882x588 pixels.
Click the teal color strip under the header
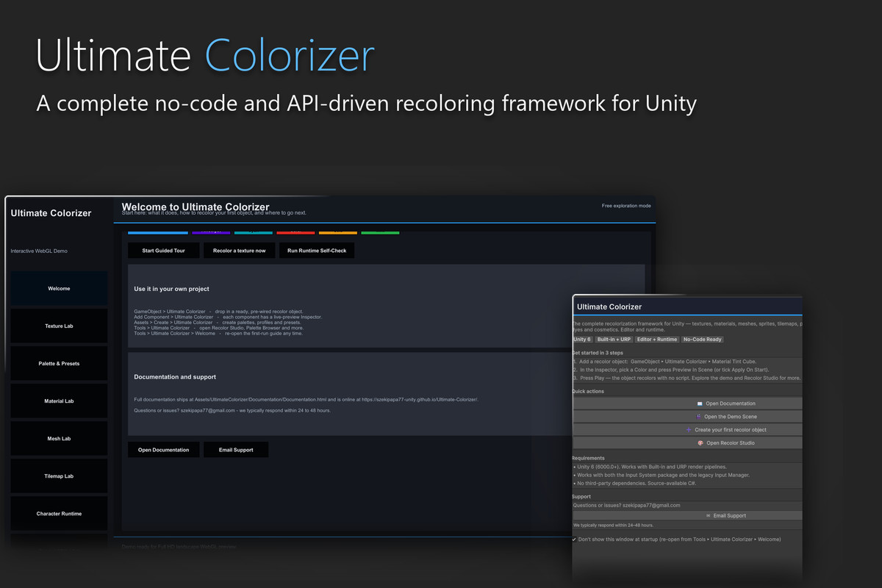pyautogui.click(x=254, y=233)
